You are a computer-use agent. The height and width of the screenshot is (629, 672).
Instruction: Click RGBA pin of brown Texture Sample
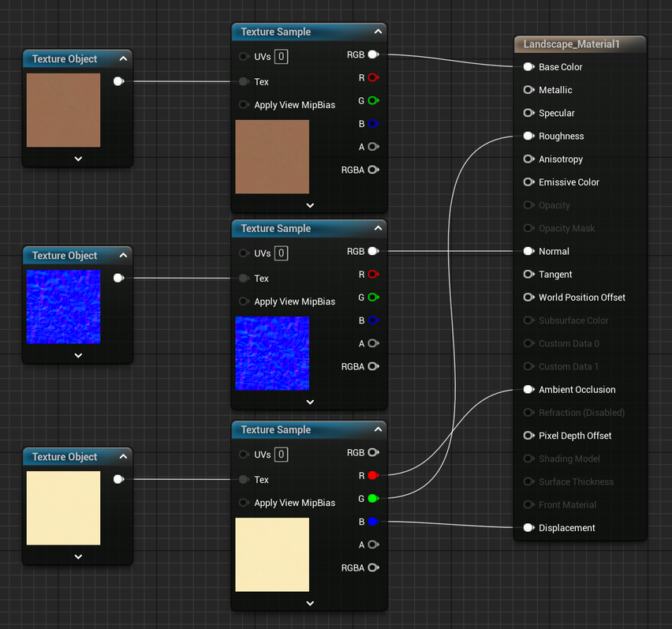coord(373,170)
